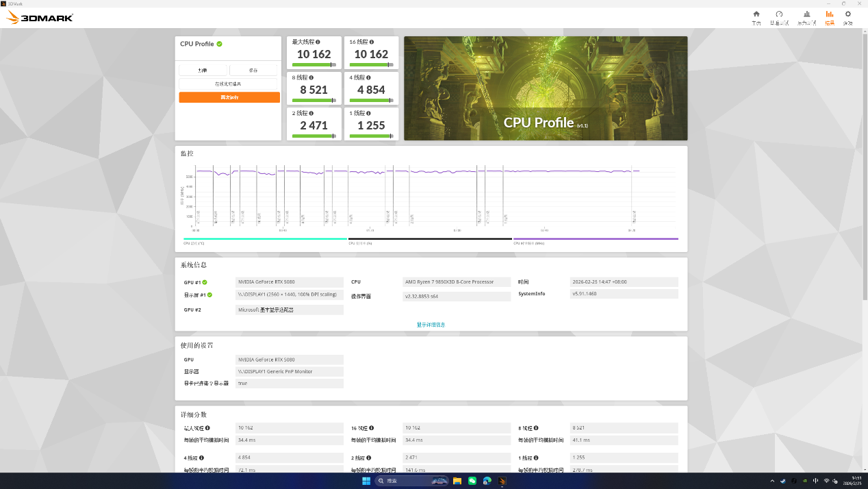Click the AMD Ryzen 7 9850X3D processor value
The width and height of the screenshot is (868, 489).
(457, 282)
